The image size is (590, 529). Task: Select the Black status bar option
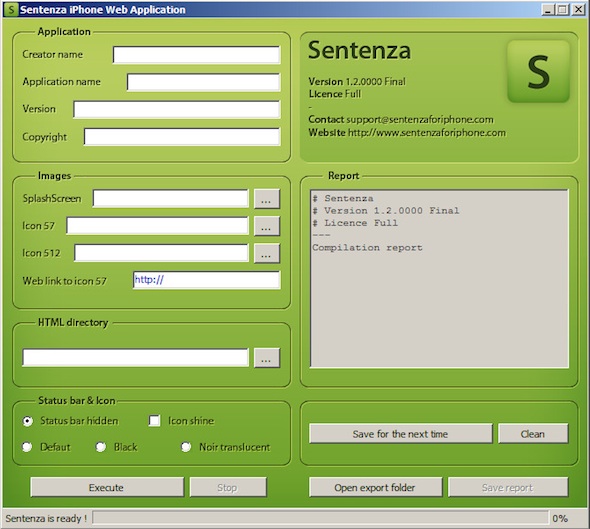coord(101,447)
